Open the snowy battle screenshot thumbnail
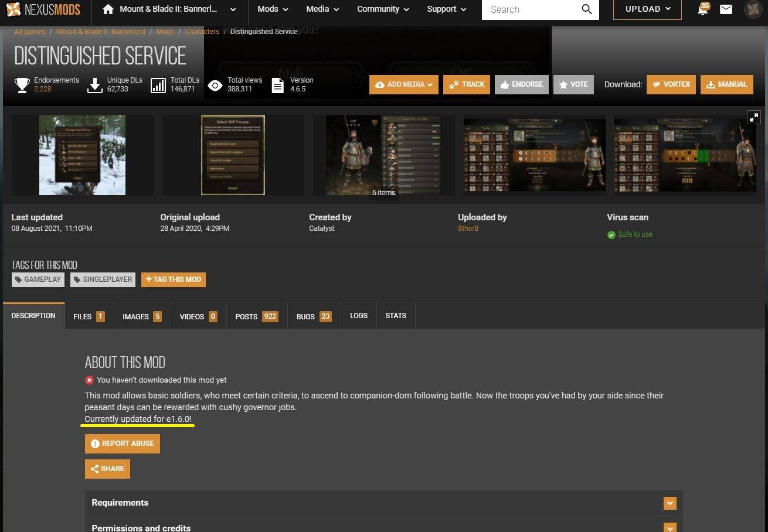Viewport: 768px width, 532px height. pyautogui.click(x=82, y=155)
